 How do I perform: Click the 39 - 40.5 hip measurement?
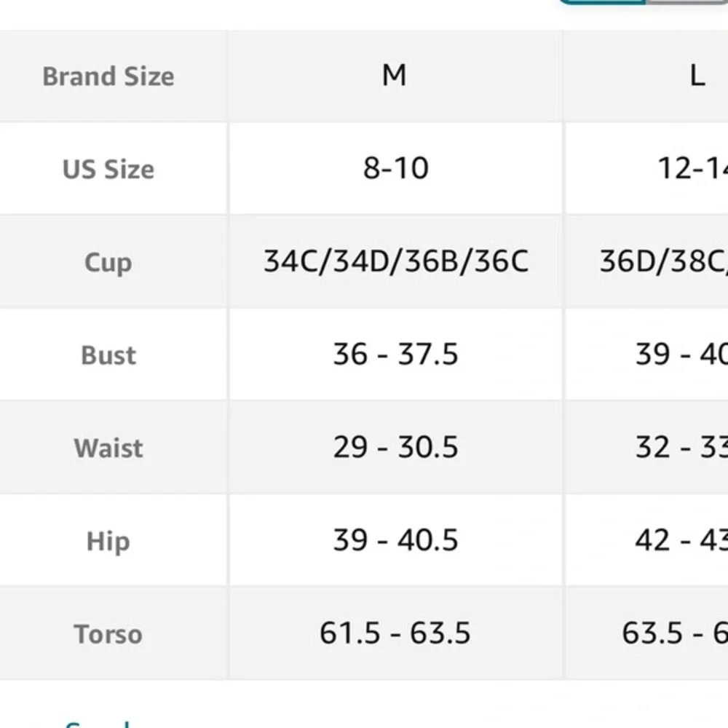click(395, 541)
